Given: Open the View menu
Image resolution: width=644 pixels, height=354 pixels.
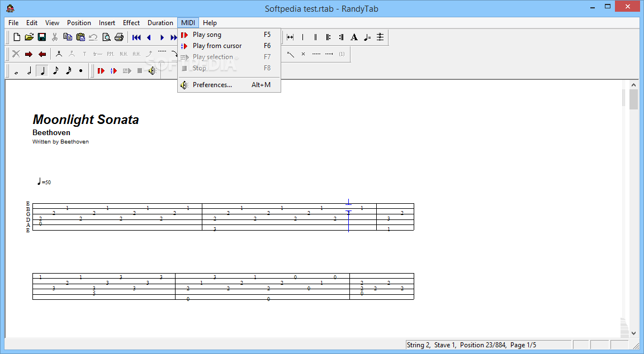Looking at the screenshot, I should tap(52, 22).
